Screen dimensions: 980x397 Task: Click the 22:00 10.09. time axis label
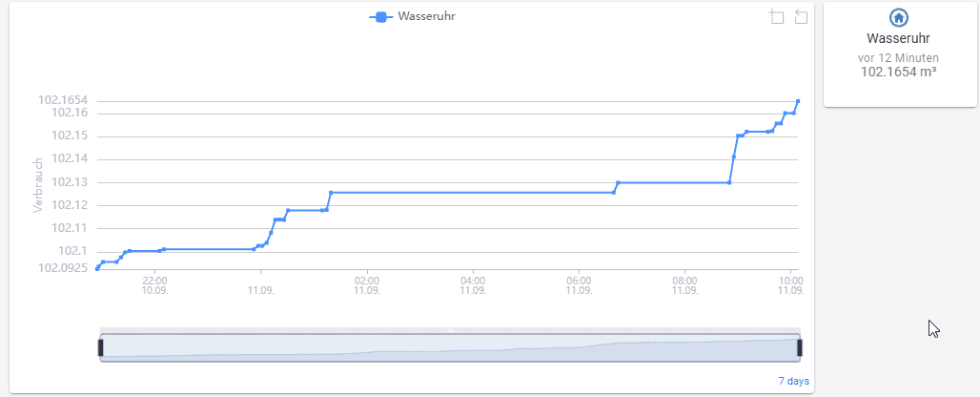pos(155,286)
